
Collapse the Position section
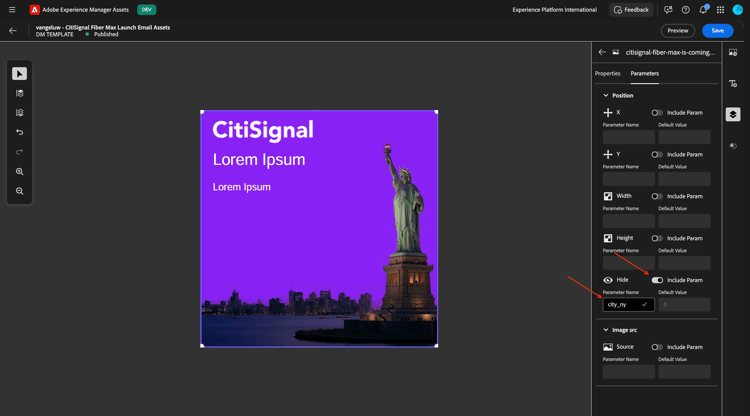pos(606,96)
